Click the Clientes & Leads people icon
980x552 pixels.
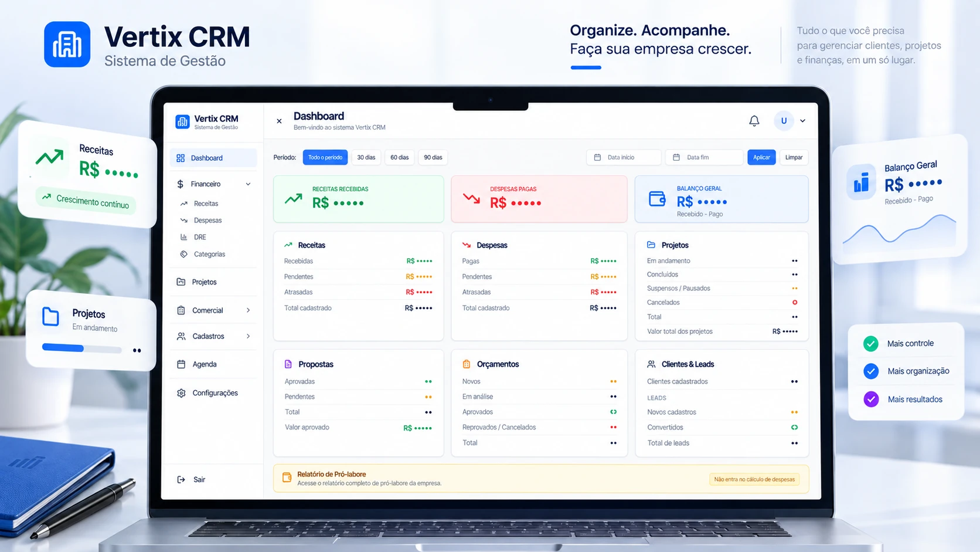pos(651,364)
